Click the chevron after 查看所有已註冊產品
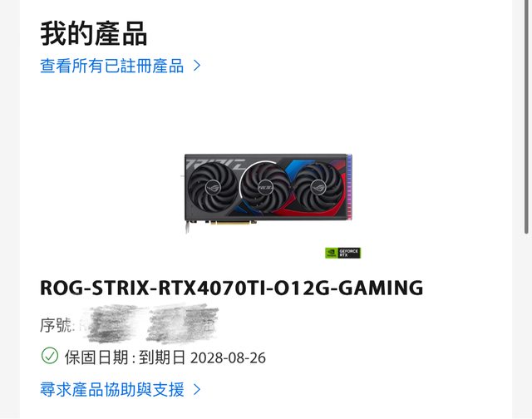 pyautogui.click(x=197, y=66)
